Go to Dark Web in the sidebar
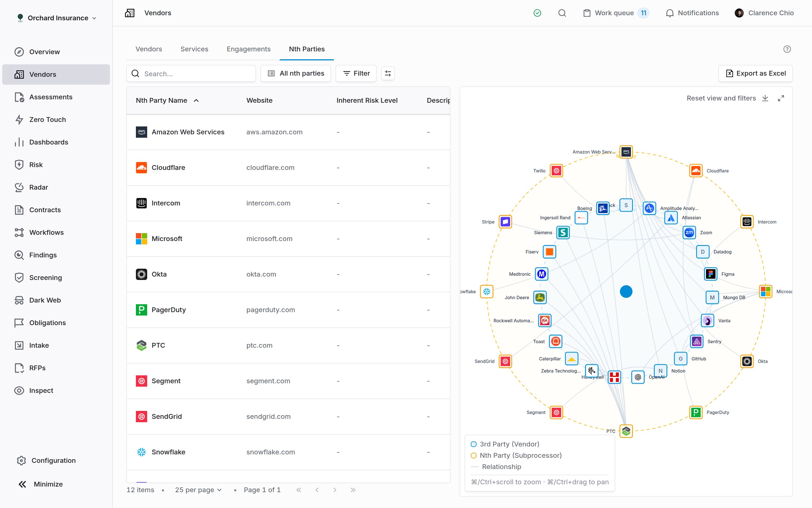 pyautogui.click(x=56, y=300)
